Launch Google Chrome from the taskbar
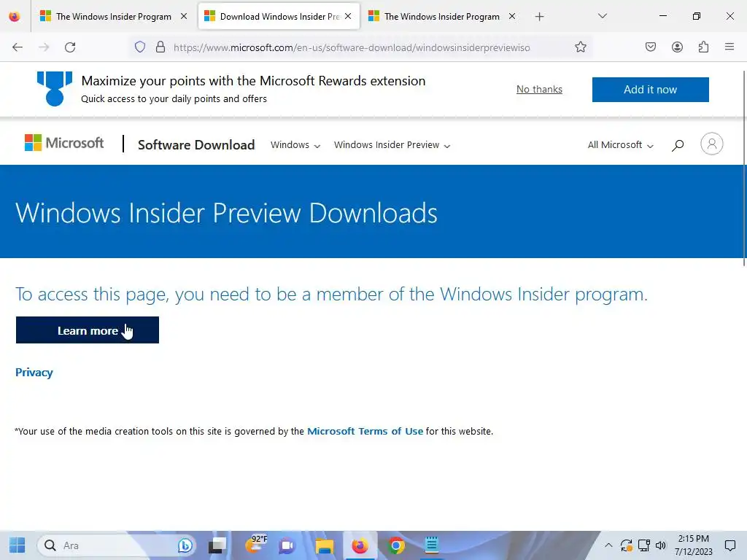The image size is (747, 560). tap(396, 545)
